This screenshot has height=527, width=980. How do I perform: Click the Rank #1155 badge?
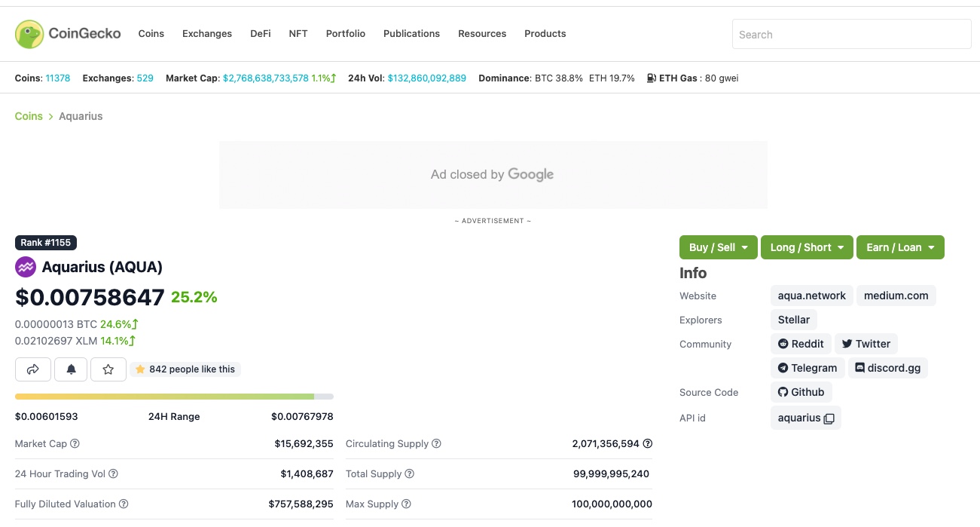[x=46, y=243]
